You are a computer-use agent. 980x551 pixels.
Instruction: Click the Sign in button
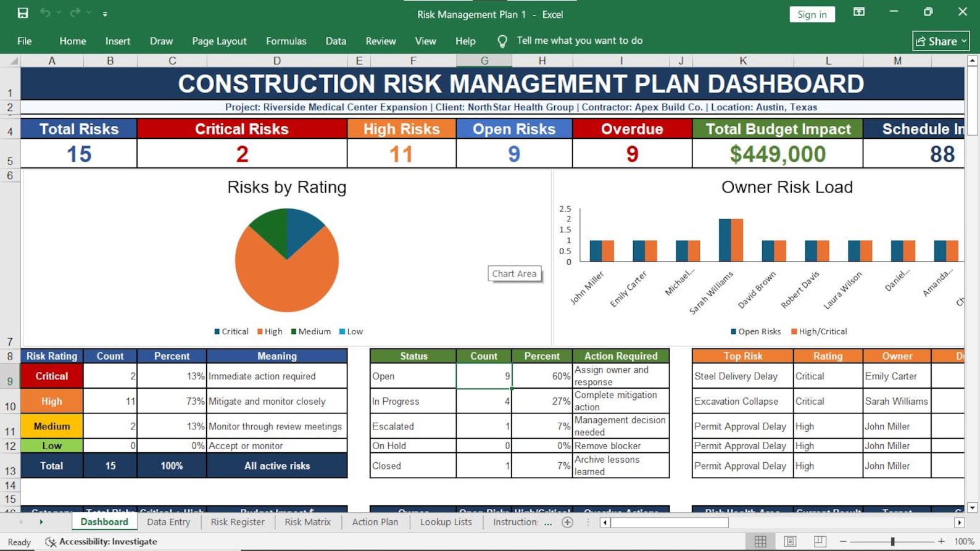click(x=812, y=14)
